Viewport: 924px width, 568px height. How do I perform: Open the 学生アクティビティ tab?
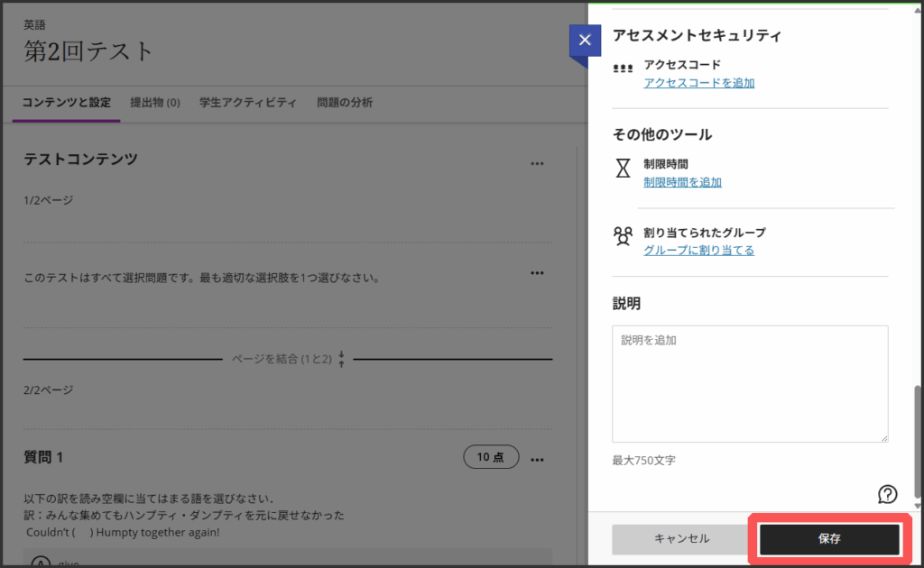tap(248, 103)
